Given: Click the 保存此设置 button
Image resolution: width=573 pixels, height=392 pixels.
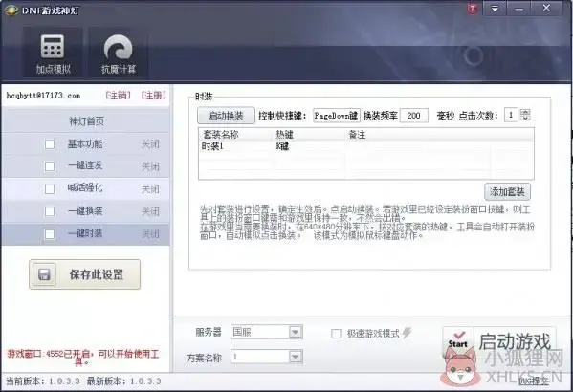Looking at the screenshot, I should [84, 274].
